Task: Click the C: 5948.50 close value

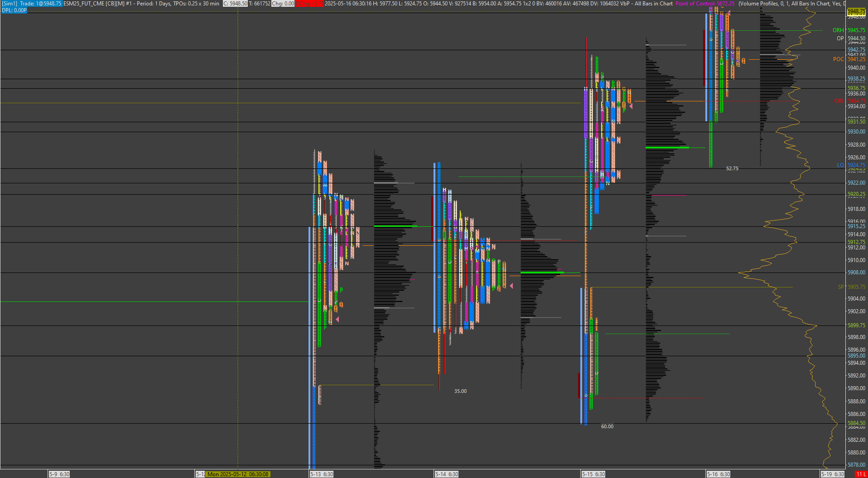Action: coord(235,4)
